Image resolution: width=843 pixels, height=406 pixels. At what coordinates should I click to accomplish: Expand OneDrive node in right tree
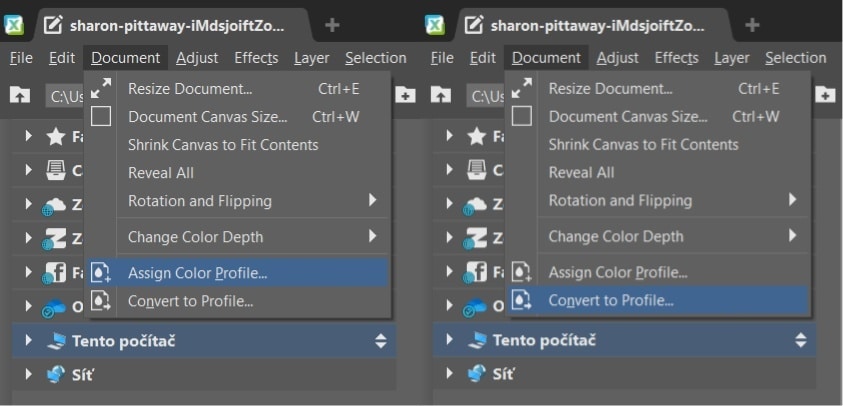coord(449,306)
